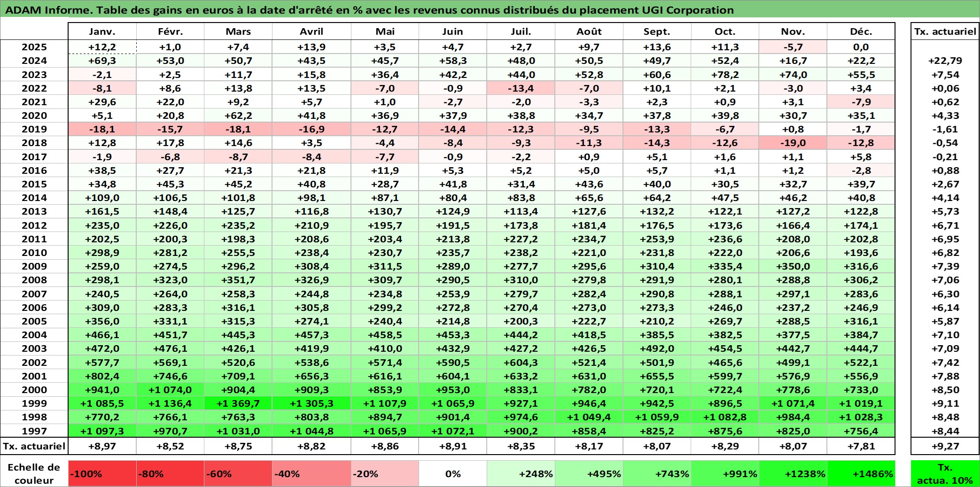Select the 2019 year row label

pyautogui.click(x=34, y=129)
